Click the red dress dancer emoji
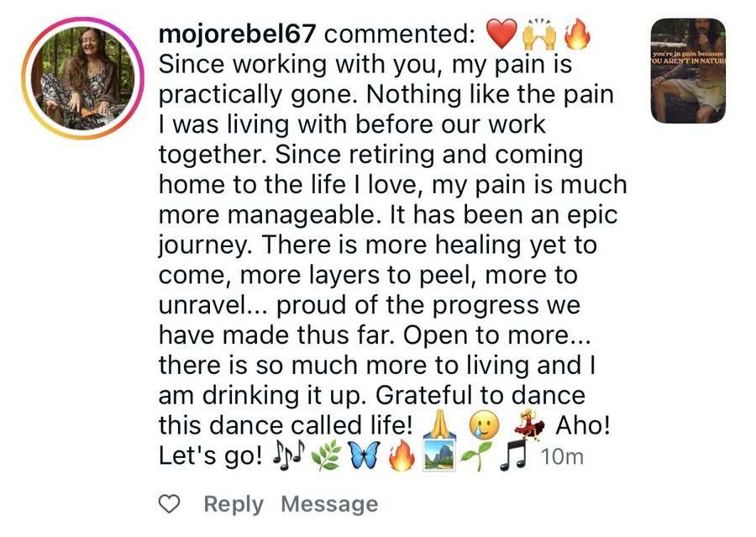756x537 pixels. (x=529, y=424)
